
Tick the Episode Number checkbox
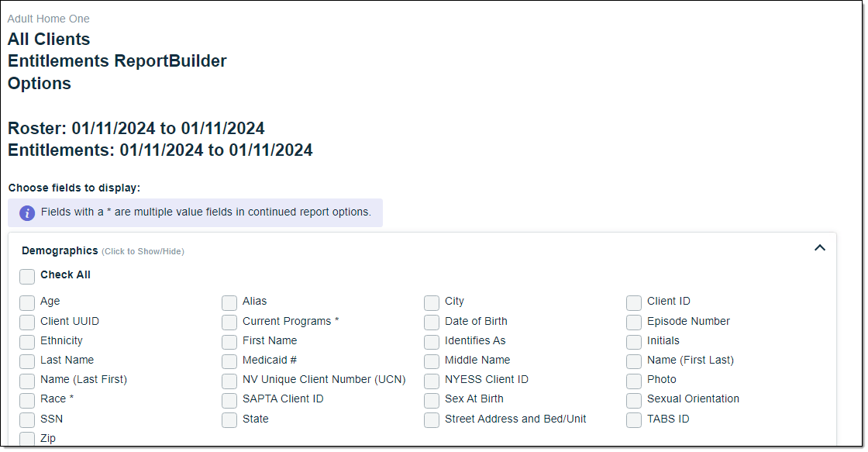tap(634, 323)
